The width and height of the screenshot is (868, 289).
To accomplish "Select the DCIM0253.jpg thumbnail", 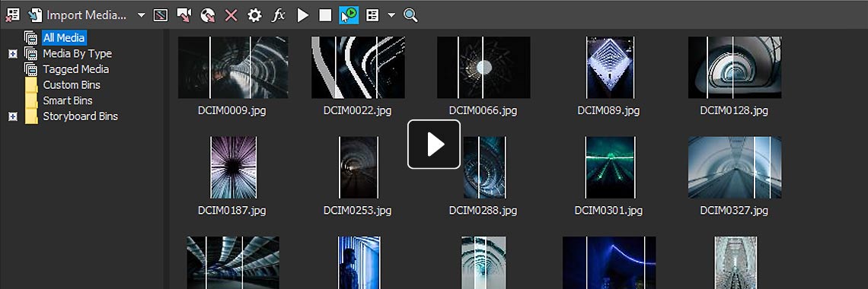I will [x=358, y=167].
